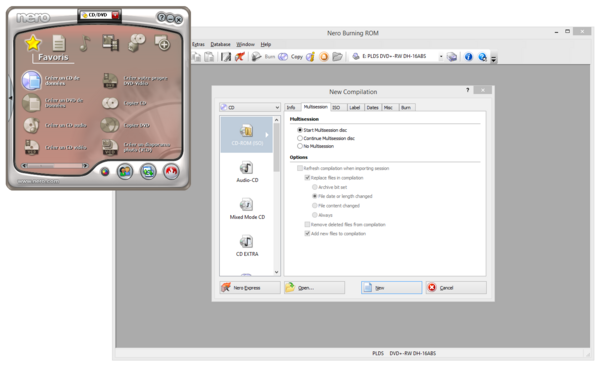This screenshot has width=600, height=365.
Task: Open the extras plus-sign category icon
Action: [x=162, y=43]
